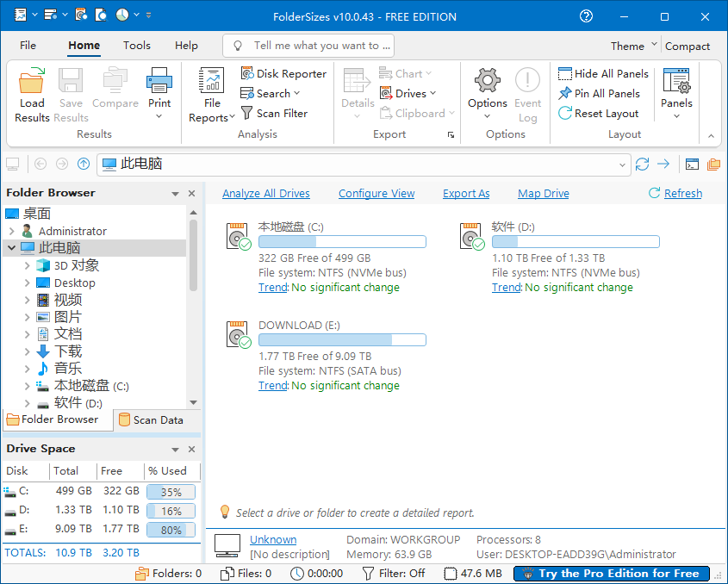Expand the Administrator tree node
Viewport: 728px width, 584px height.
(11, 231)
